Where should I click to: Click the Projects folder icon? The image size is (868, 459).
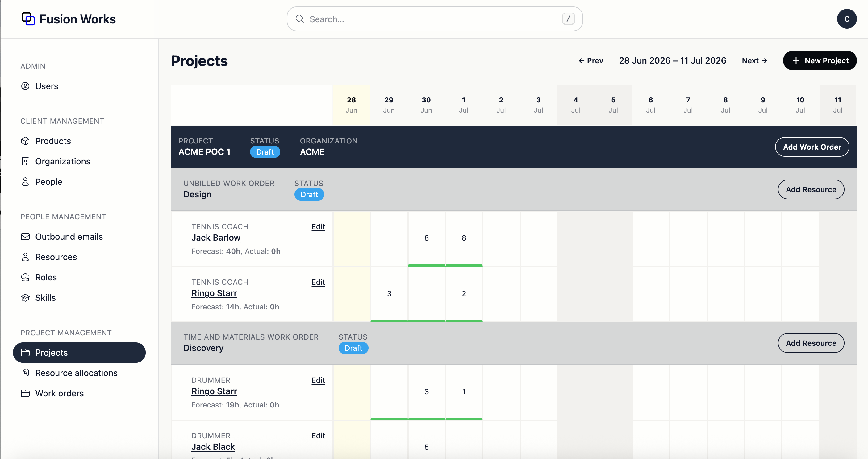[x=25, y=353]
